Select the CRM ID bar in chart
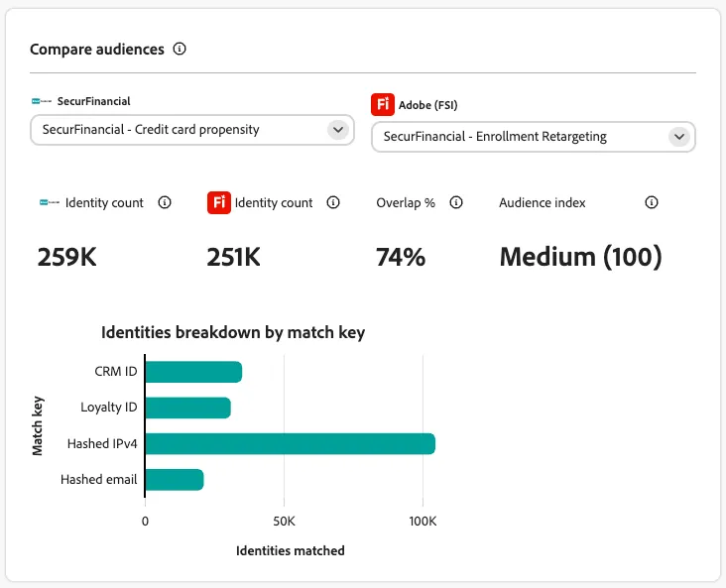The image size is (726, 588). [193, 372]
